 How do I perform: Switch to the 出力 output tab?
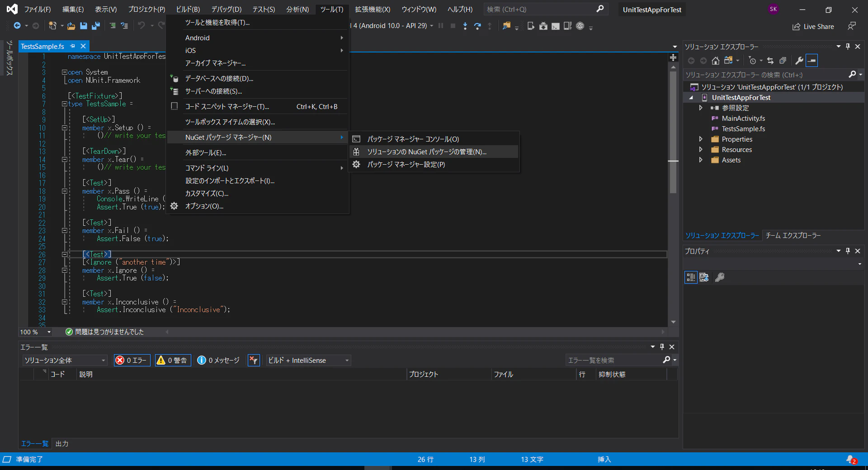pyautogui.click(x=62, y=444)
